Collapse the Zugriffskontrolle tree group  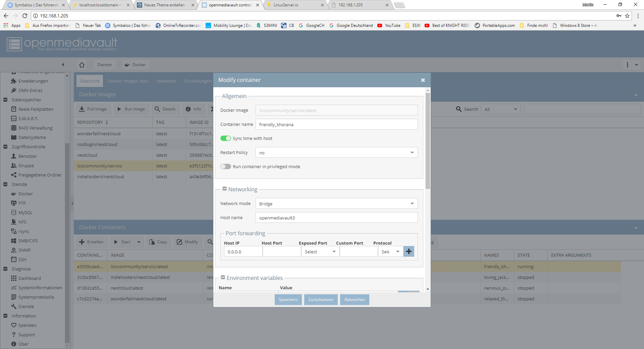(5, 147)
